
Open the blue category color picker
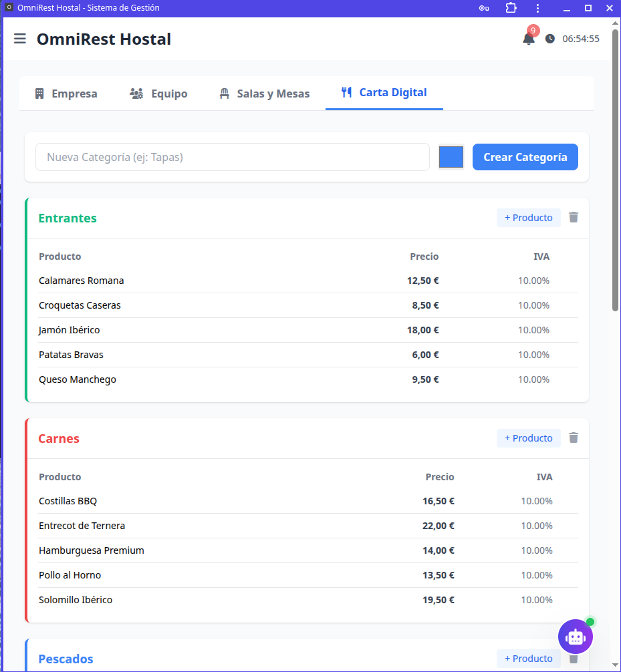click(x=451, y=157)
